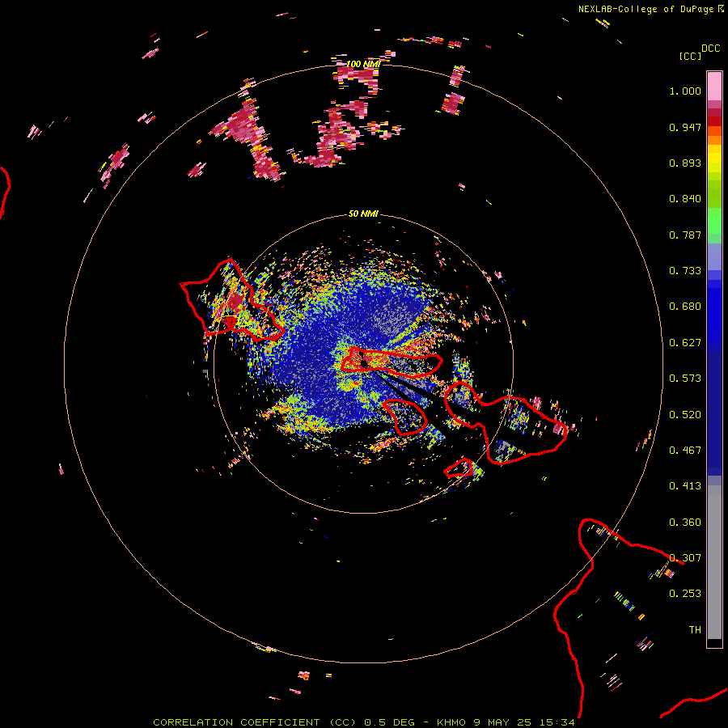Click the 0.947 scale value
The height and width of the screenshot is (728, 728).
685,127
